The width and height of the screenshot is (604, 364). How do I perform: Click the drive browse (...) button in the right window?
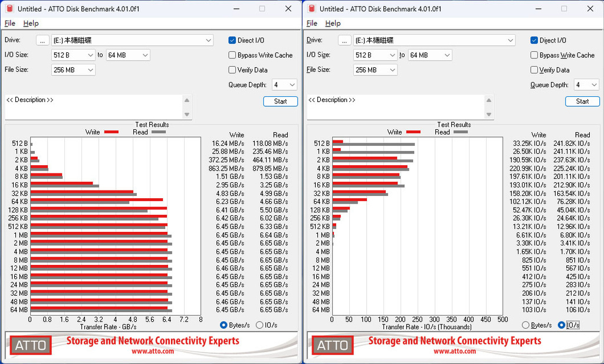344,41
